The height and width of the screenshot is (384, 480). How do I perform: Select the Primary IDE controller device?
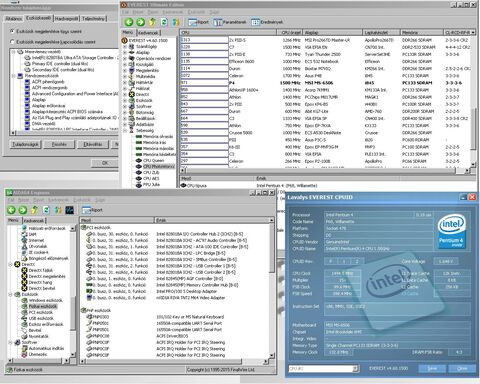60,64
